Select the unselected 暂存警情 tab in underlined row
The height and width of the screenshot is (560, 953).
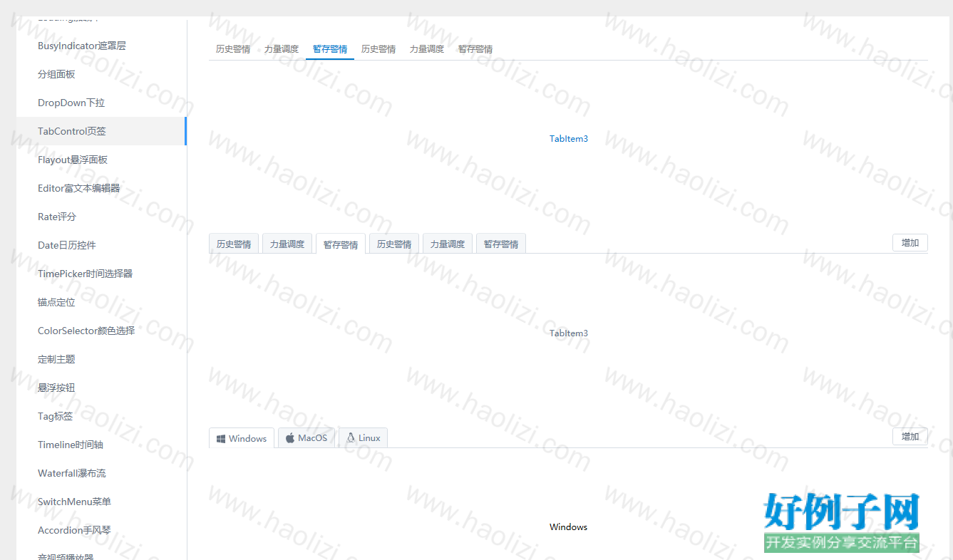click(475, 49)
